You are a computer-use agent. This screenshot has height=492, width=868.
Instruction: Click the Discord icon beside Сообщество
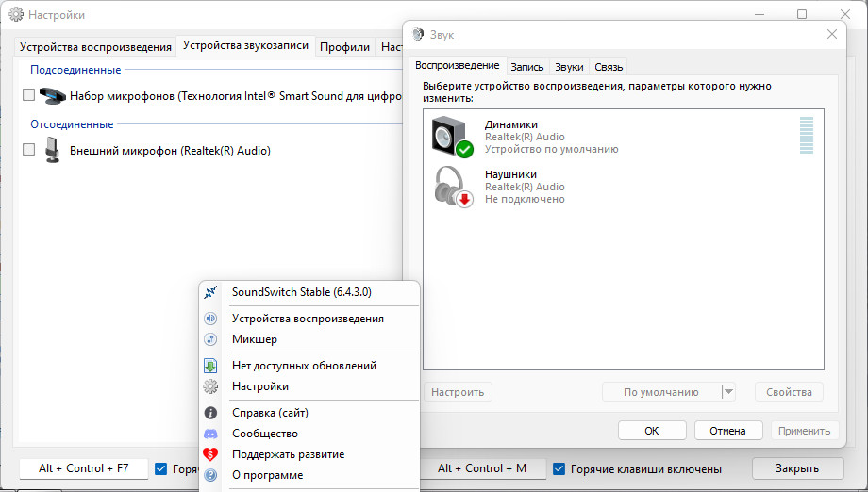click(210, 434)
